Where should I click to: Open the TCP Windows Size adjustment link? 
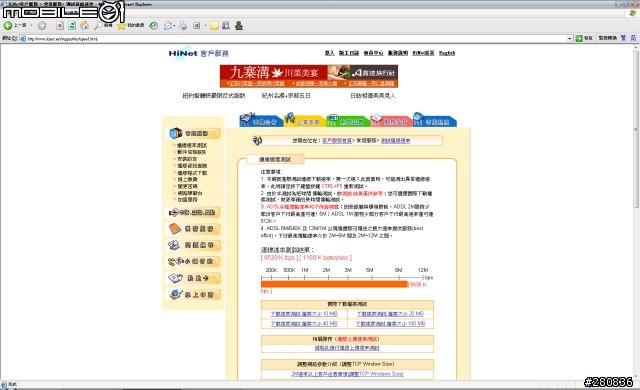click(x=347, y=374)
